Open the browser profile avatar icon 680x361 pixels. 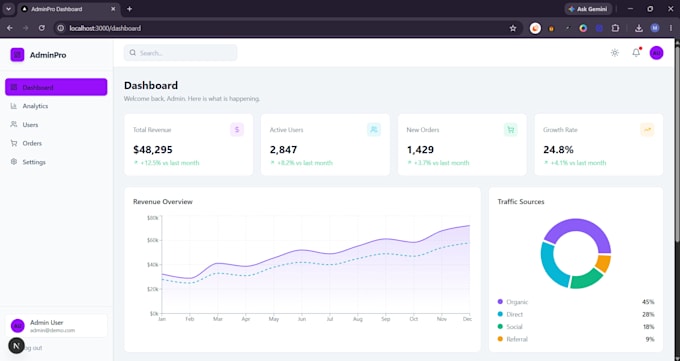coord(655,28)
